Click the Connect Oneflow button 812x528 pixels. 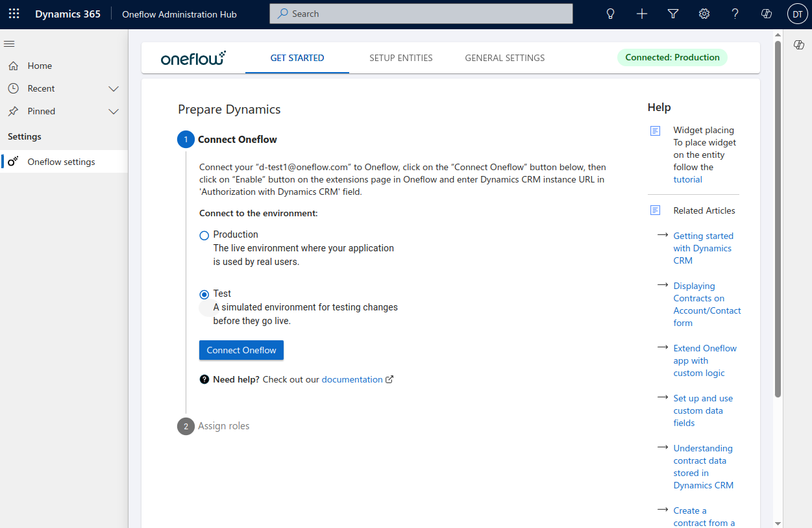point(241,350)
